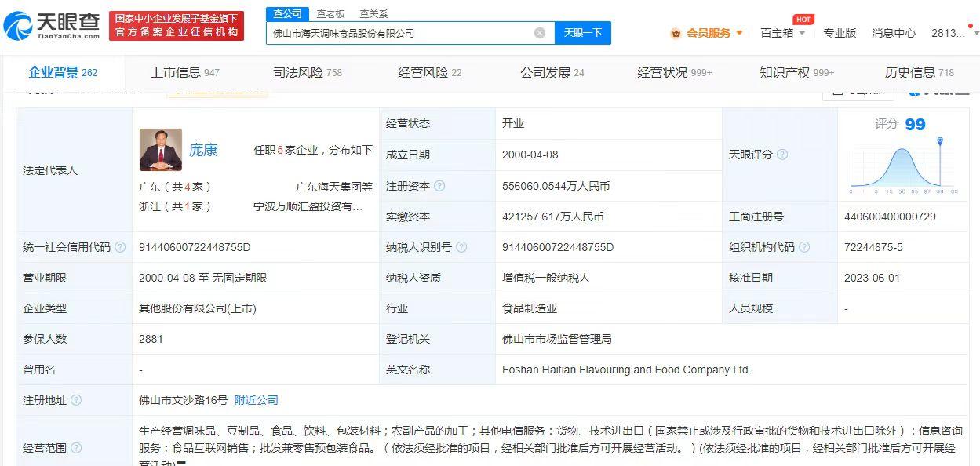Open the 企业背景 tab
The width and height of the screenshot is (980, 466).
63,73
